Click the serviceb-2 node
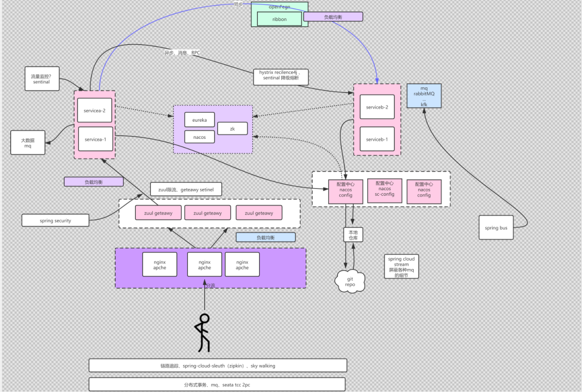This screenshot has width=582, height=392. [376, 107]
